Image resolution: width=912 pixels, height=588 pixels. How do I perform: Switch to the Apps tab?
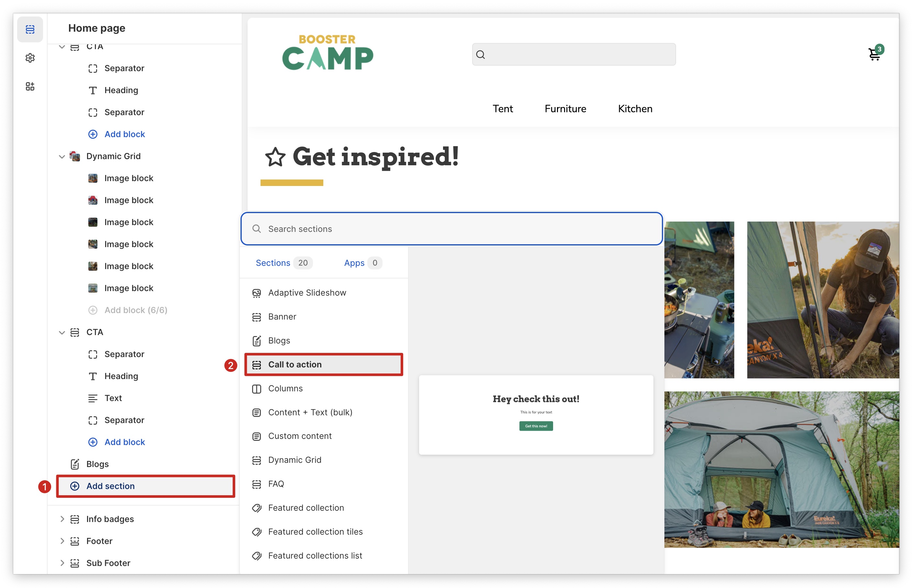[x=354, y=263]
